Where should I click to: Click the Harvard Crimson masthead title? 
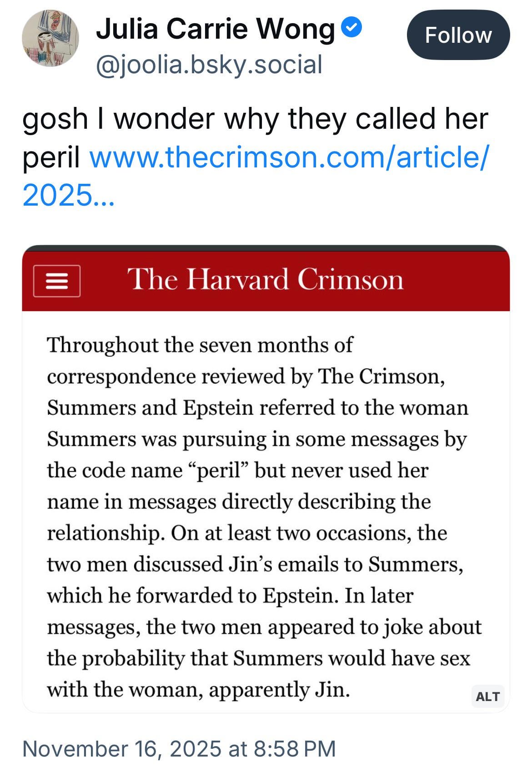265,278
